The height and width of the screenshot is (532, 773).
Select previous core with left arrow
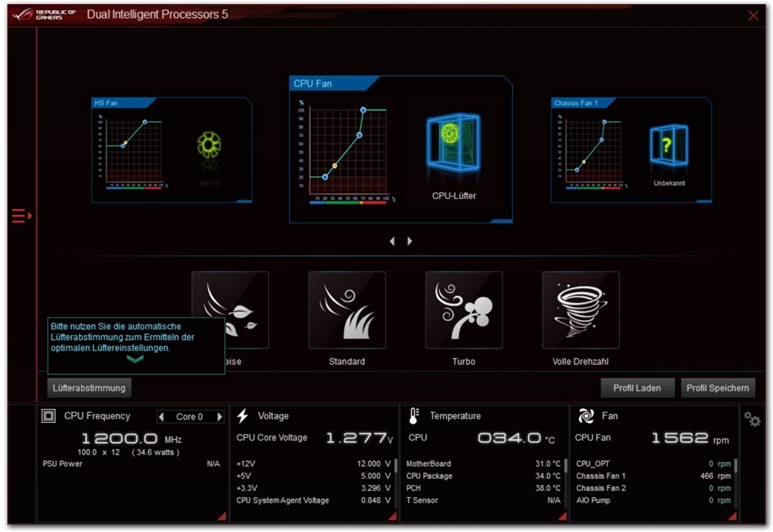click(162, 417)
